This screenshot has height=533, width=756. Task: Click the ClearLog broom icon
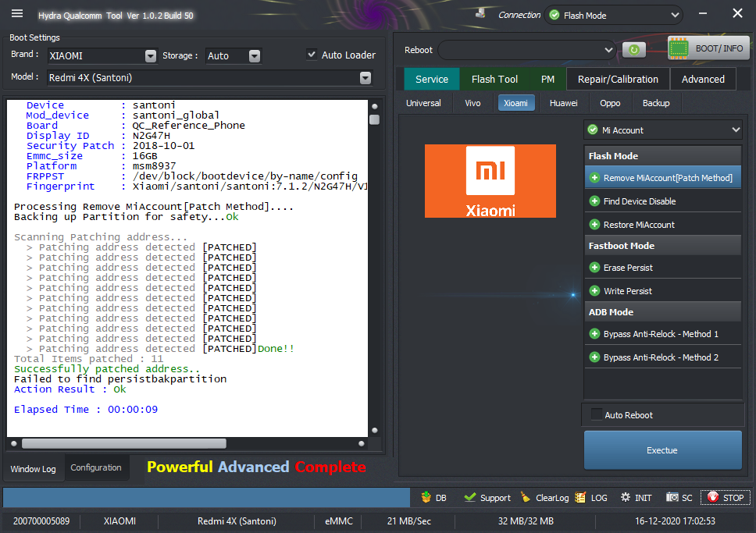[526, 497]
